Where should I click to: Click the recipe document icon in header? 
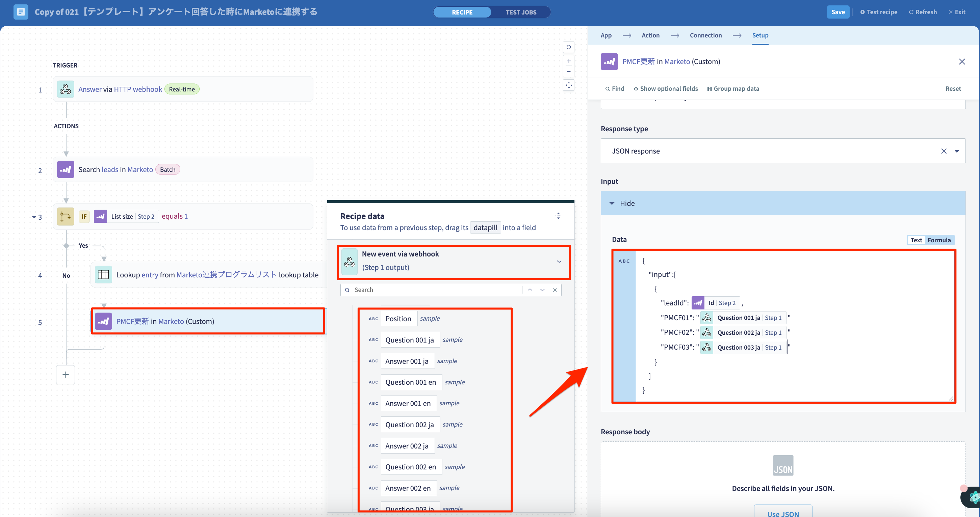pyautogui.click(x=21, y=12)
